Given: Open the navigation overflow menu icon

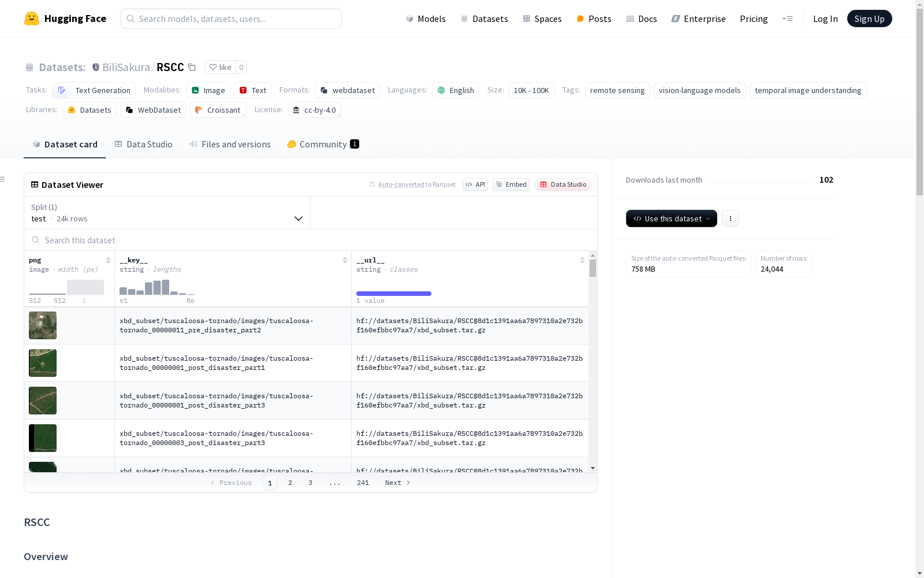Looking at the screenshot, I should [x=787, y=18].
